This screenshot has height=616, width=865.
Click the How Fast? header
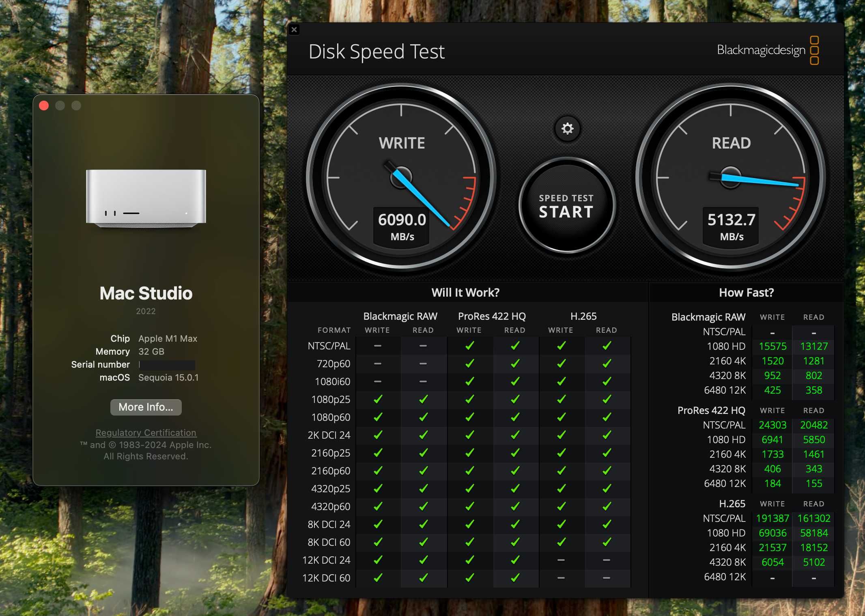[746, 293]
